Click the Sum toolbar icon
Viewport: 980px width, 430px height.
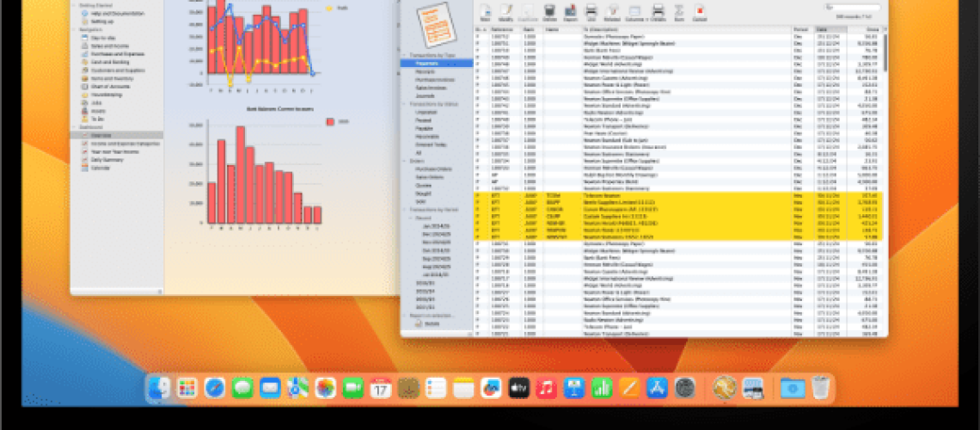679,12
